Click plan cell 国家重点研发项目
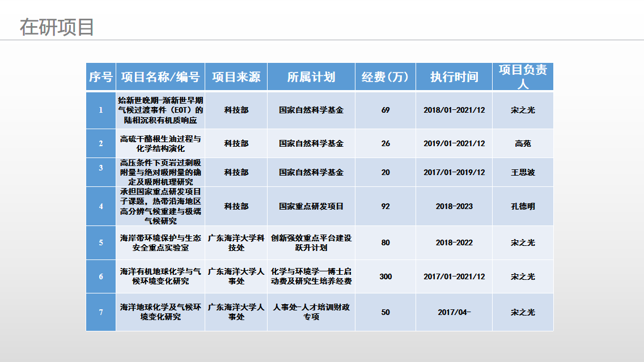Screen dimensions: 644x362 (311, 206)
